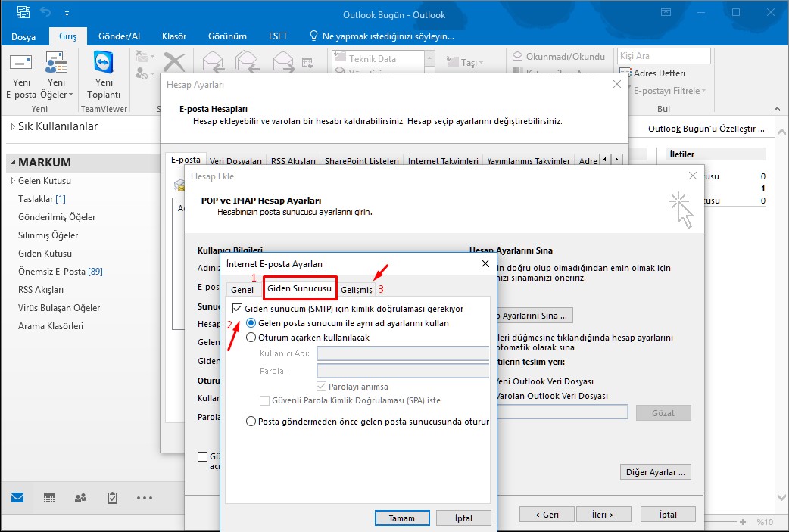
Task: Click the send/receive icon in title bar
Action: click(x=23, y=12)
